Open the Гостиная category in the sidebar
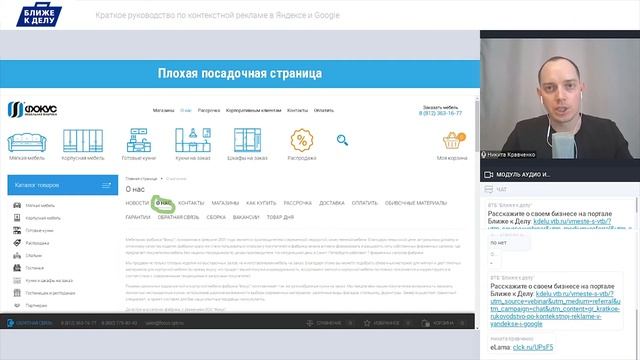Viewport: 640px width, 360px height. point(34,268)
